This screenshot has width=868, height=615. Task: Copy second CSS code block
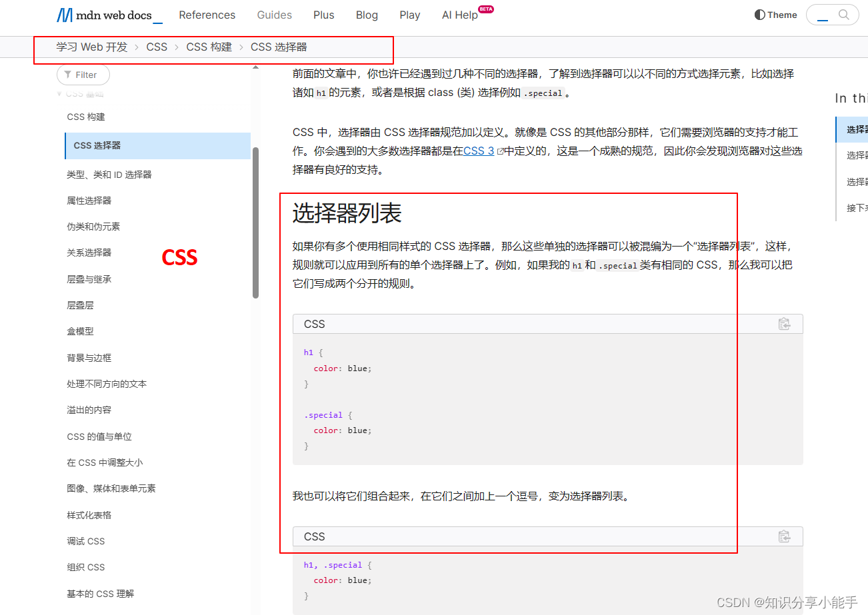[784, 536]
